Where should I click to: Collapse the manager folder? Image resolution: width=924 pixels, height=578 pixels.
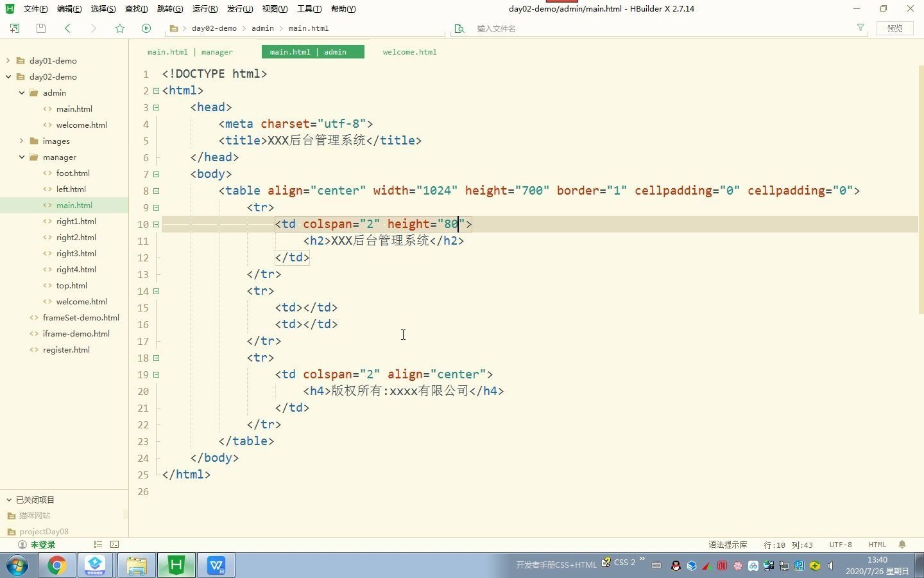22,157
